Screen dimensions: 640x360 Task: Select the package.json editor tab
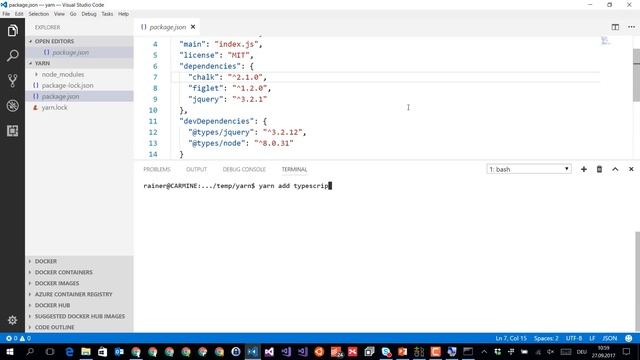click(x=167, y=27)
